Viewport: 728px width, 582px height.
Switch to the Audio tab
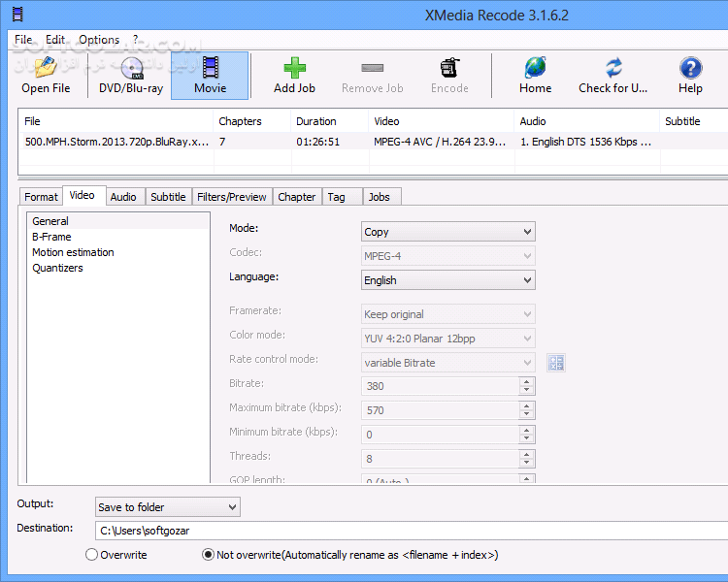pos(123,197)
